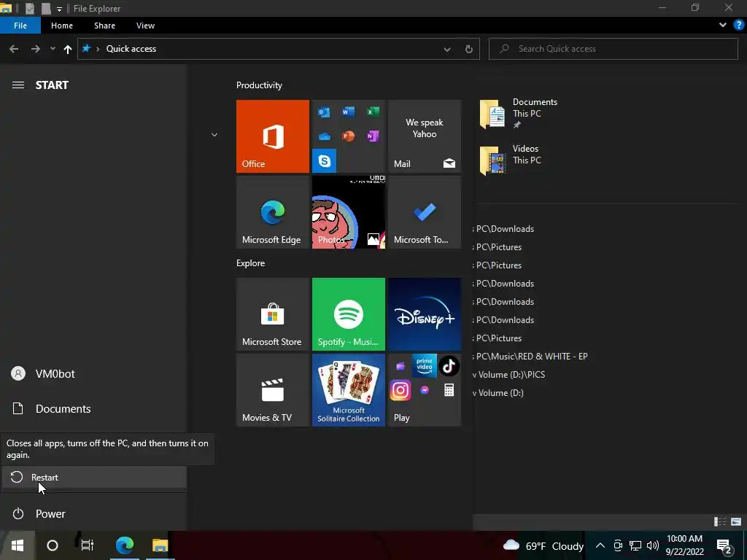The image size is (747, 560).
Task: Open File Explorer help icon
Action: (739, 26)
